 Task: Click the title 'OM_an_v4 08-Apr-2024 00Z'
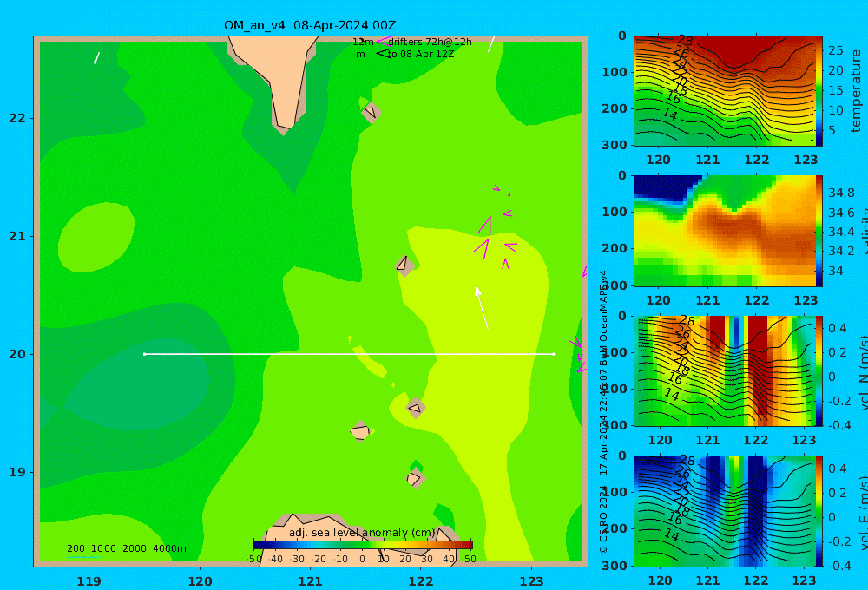[x=310, y=25]
